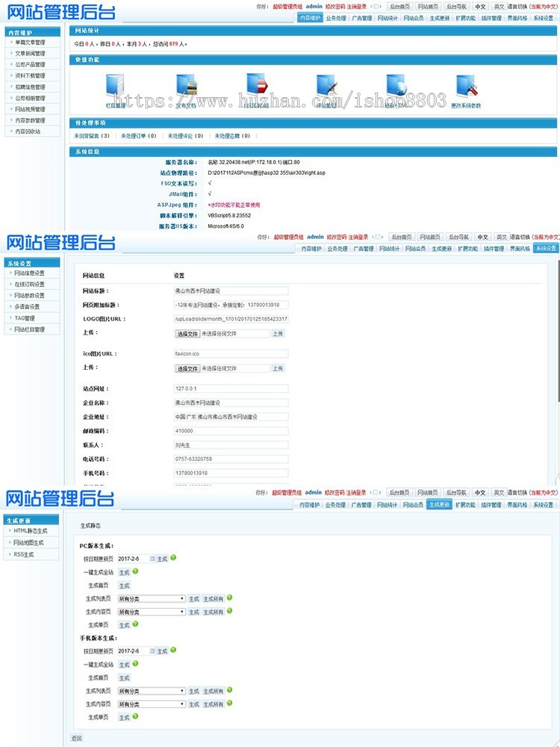Click the 网站标题 input field
The image size is (560, 747).
pos(231,291)
